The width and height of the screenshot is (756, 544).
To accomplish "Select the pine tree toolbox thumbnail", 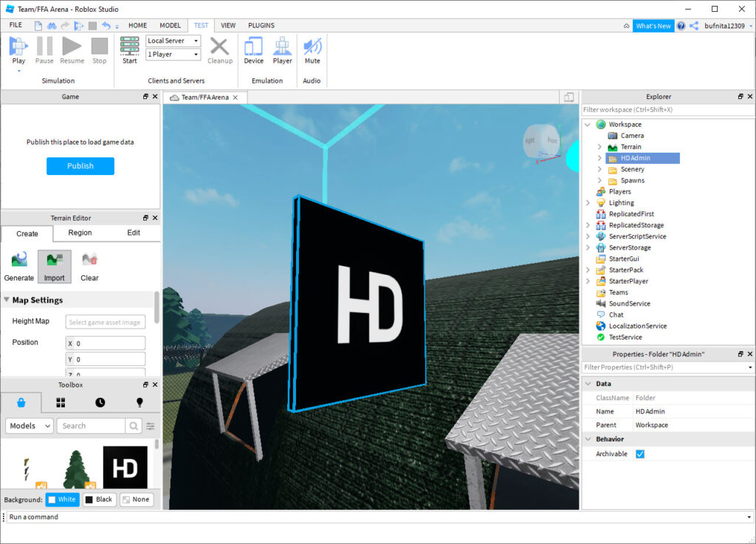I will coord(76,469).
